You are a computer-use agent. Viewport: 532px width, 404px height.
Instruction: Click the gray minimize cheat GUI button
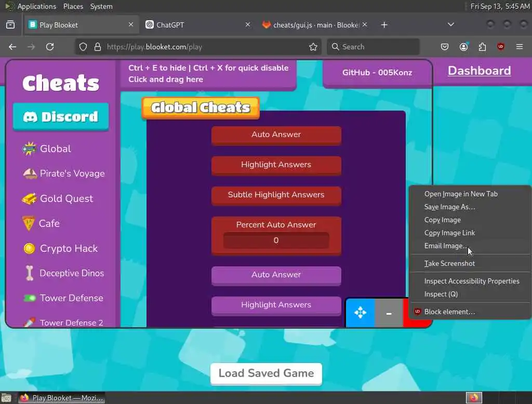[389, 313]
